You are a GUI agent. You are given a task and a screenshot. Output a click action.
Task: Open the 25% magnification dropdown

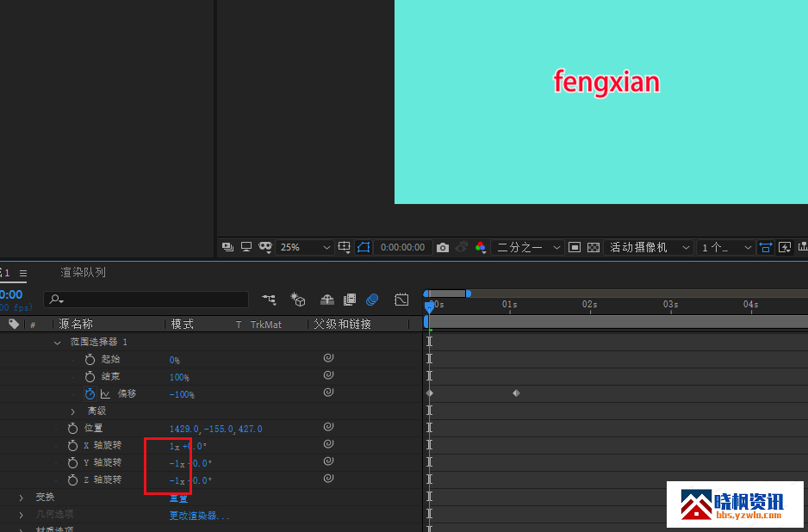coord(305,247)
